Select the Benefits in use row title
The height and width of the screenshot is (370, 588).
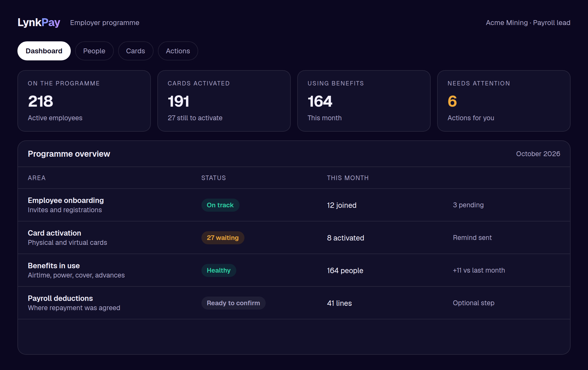pyautogui.click(x=54, y=266)
